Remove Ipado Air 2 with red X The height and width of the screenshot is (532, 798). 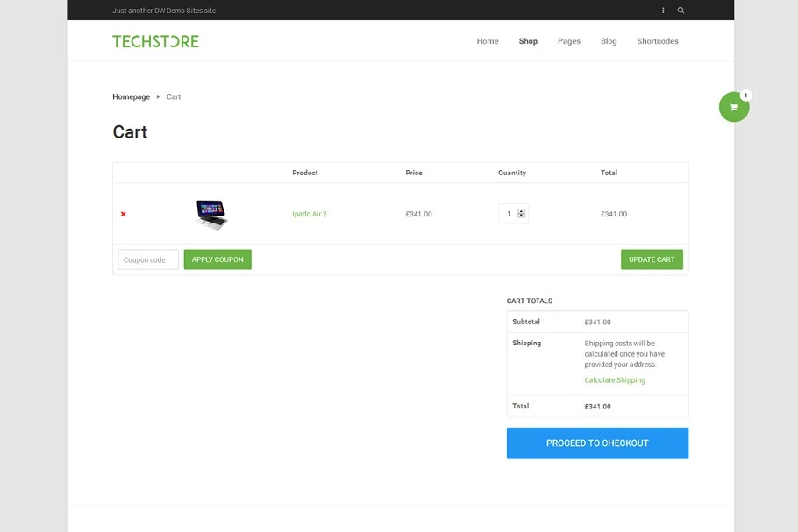pyautogui.click(x=123, y=214)
